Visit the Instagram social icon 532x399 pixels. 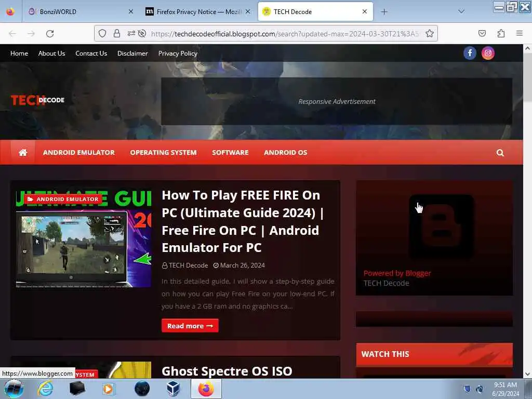[x=488, y=53]
